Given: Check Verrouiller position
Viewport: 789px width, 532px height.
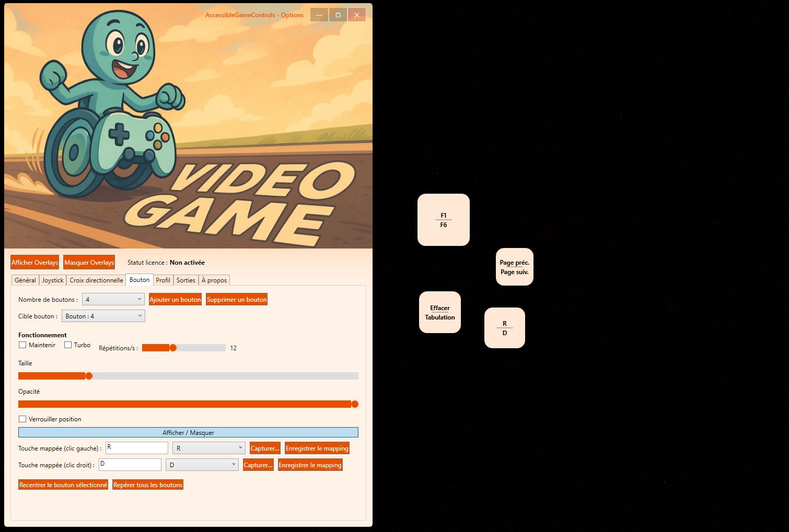Looking at the screenshot, I should 22,419.
